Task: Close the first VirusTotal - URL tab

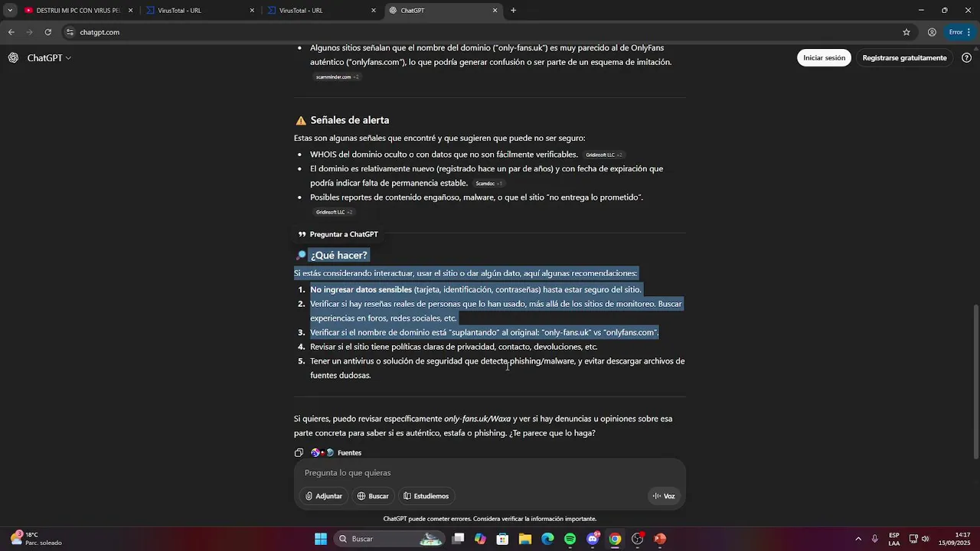Action: pyautogui.click(x=252, y=11)
